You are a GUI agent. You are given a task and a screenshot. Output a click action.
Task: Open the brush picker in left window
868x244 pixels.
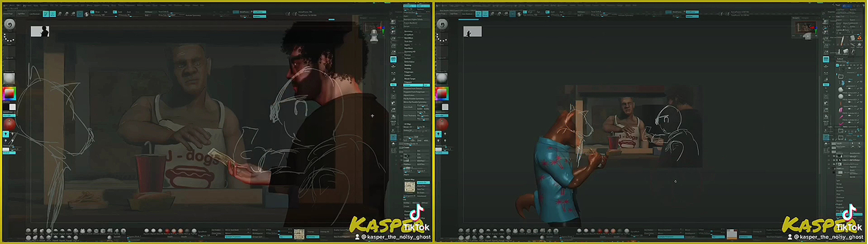[x=9, y=24]
